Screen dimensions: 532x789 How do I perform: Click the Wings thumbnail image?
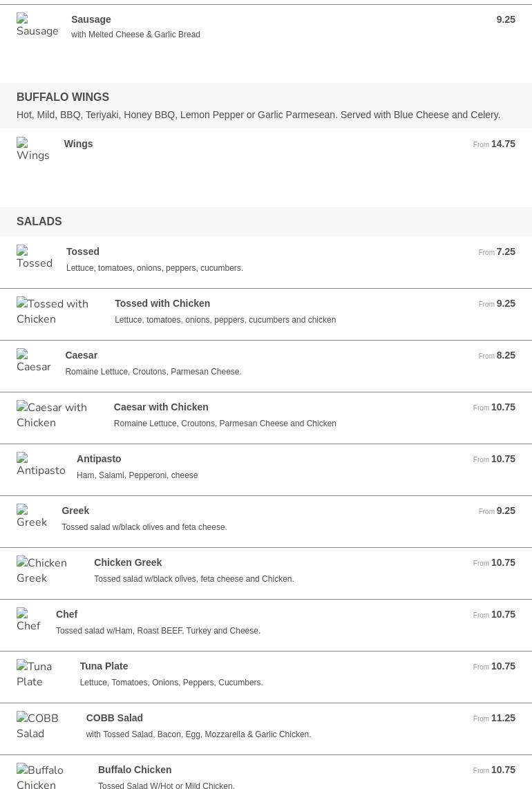pyautogui.click(x=33, y=150)
